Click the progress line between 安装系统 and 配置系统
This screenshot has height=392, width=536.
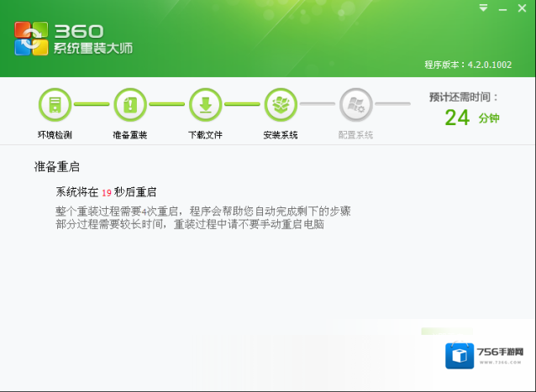(x=318, y=105)
